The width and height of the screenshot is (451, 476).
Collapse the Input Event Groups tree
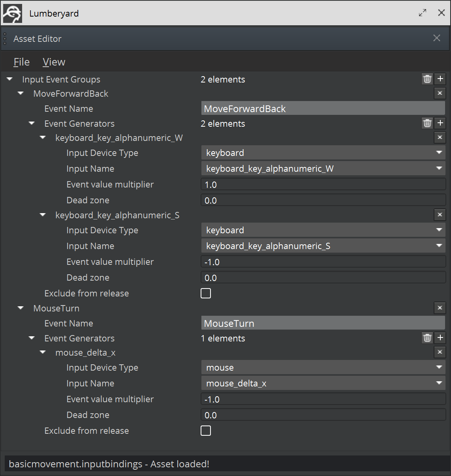[x=10, y=79]
